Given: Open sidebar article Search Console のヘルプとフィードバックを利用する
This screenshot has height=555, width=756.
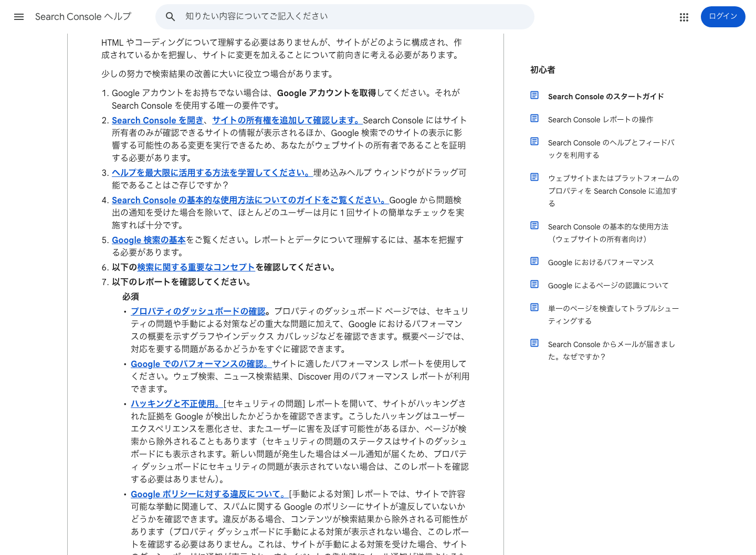Looking at the screenshot, I should 612,149.
